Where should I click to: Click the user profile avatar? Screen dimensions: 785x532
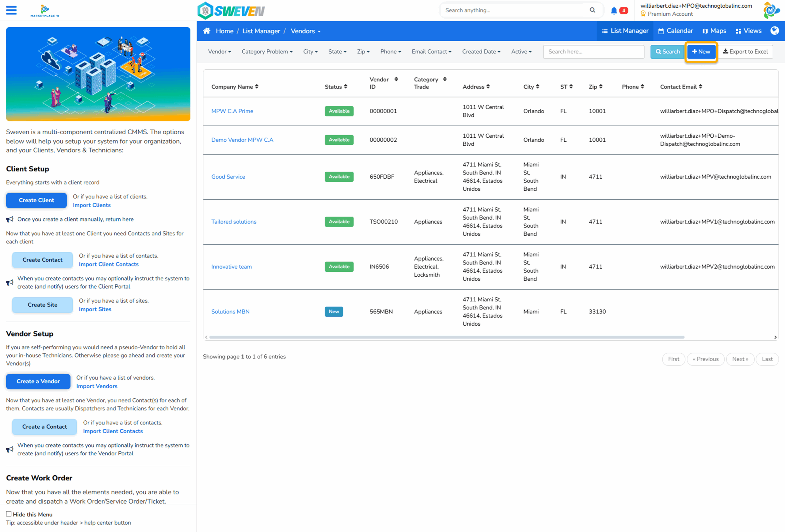[771, 10]
